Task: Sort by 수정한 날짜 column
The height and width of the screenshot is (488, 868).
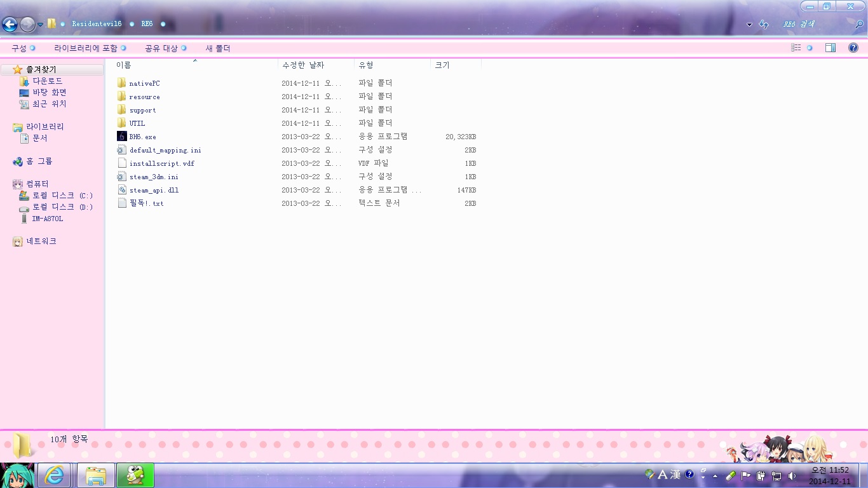Action: [x=316, y=65]
